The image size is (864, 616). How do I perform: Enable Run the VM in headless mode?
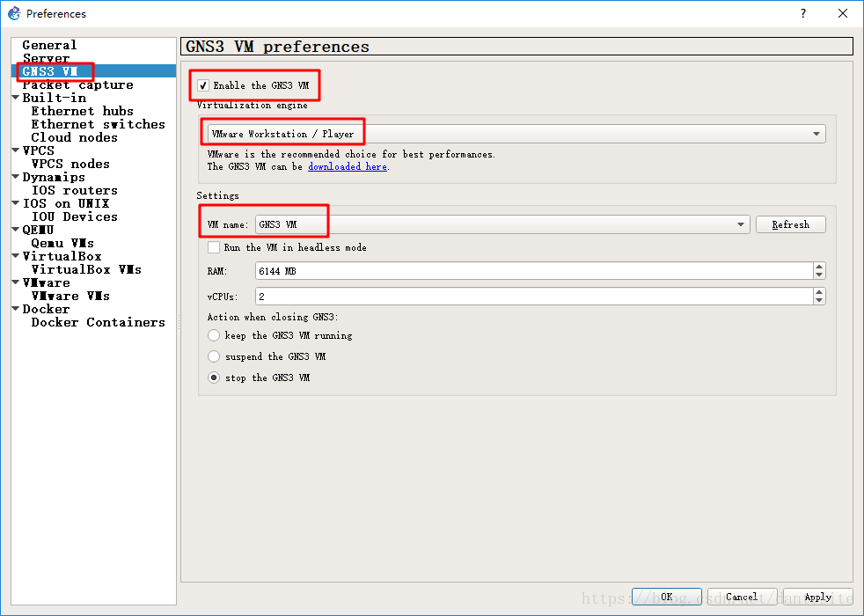[214, 247]
